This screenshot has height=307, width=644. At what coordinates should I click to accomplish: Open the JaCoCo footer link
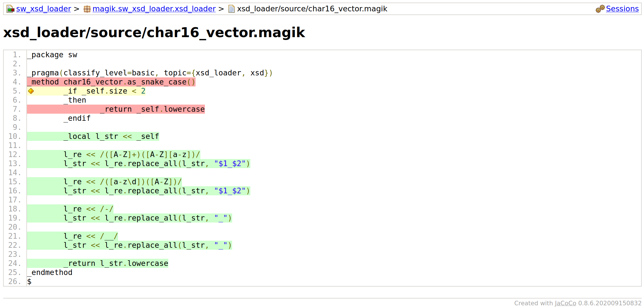[565, 303]
